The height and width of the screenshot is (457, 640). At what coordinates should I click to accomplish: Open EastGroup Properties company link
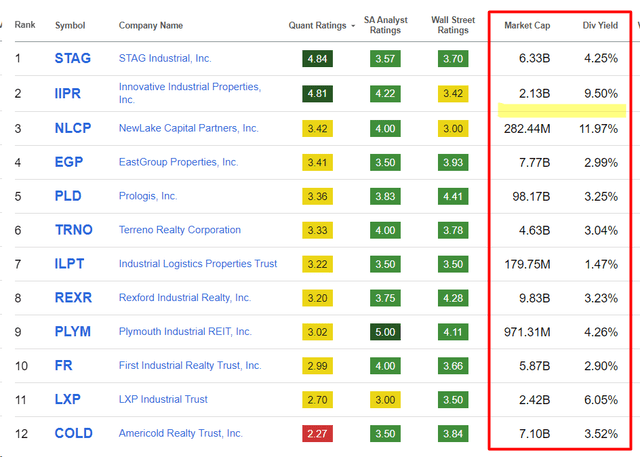[178, 162]
